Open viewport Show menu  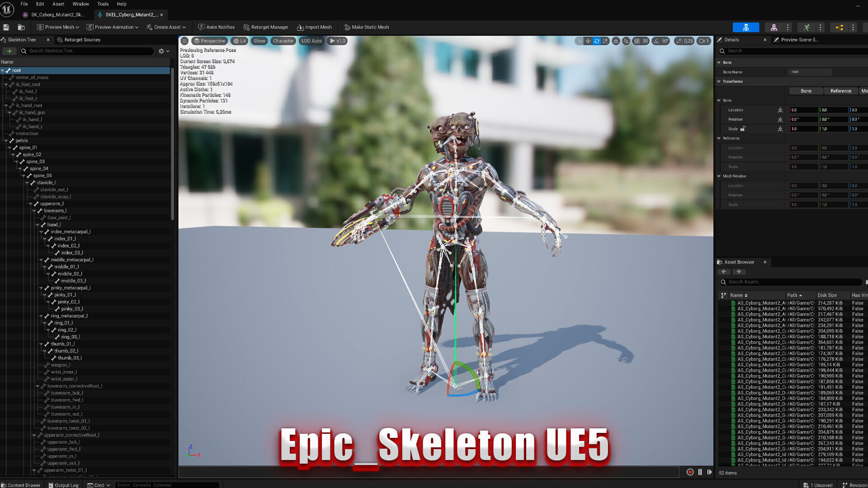click(259, 41)
